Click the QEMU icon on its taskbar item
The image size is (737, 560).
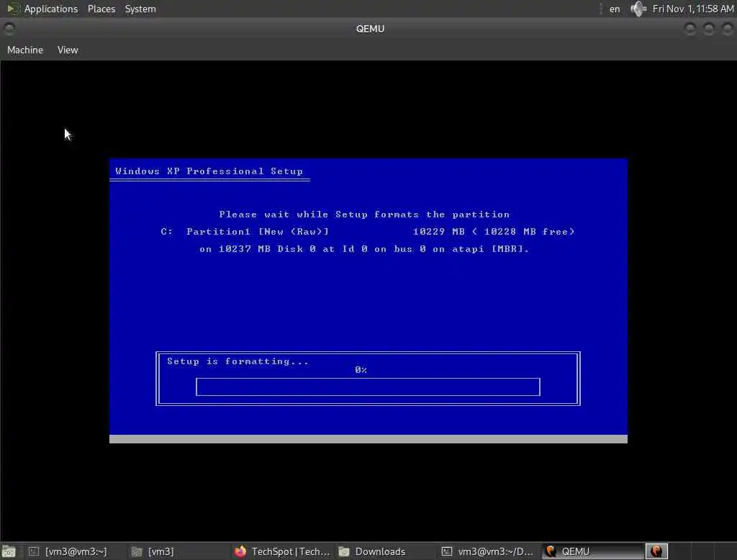tap(551, 551)
